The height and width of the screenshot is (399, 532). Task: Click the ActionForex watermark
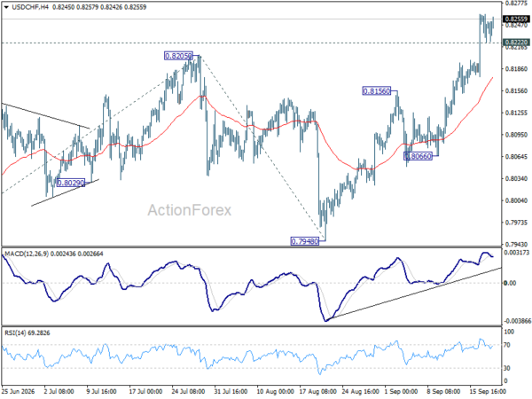190,210
